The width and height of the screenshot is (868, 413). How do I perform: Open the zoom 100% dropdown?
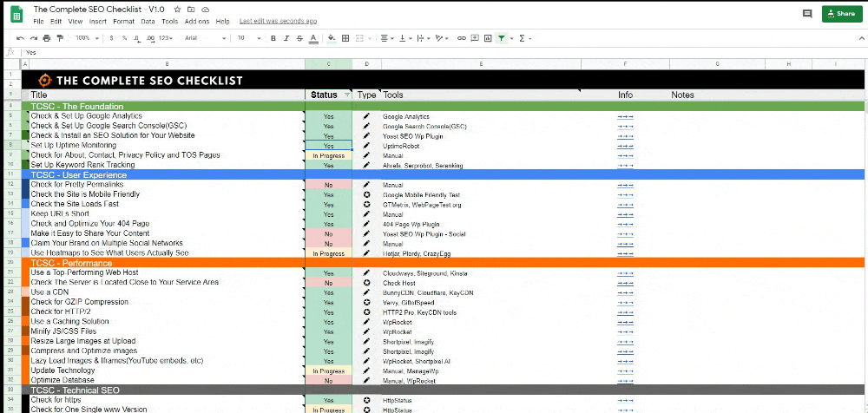coord(87,38)
